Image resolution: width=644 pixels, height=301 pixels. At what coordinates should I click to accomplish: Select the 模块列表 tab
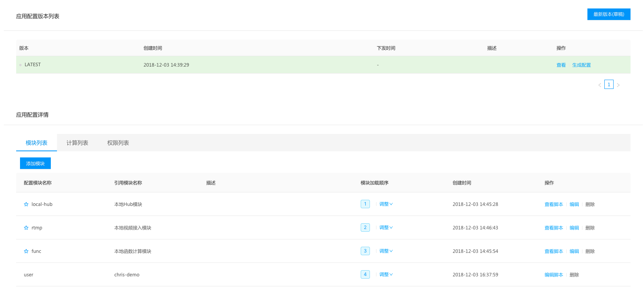37,143
